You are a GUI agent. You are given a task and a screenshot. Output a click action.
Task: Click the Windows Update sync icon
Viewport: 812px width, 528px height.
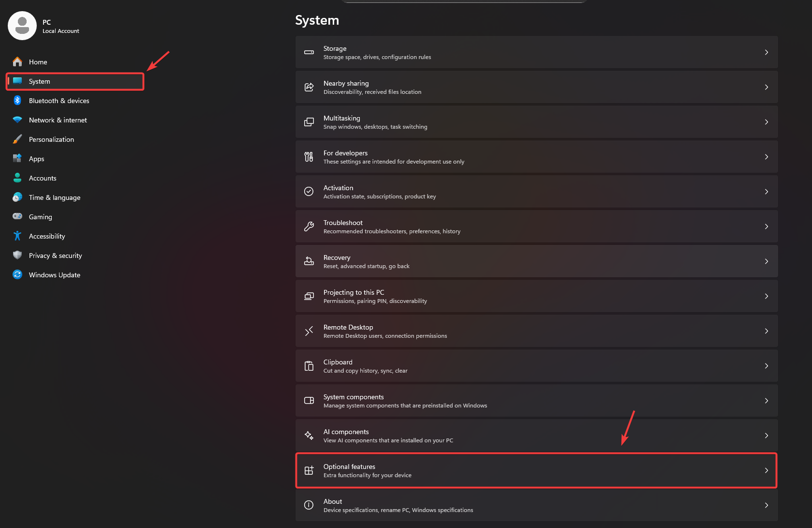(17, 275)
